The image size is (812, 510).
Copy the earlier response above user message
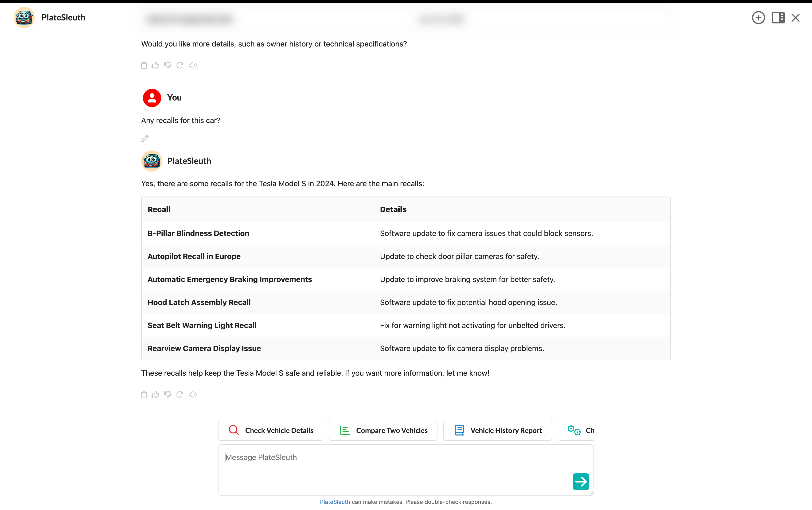coord(144,65)
